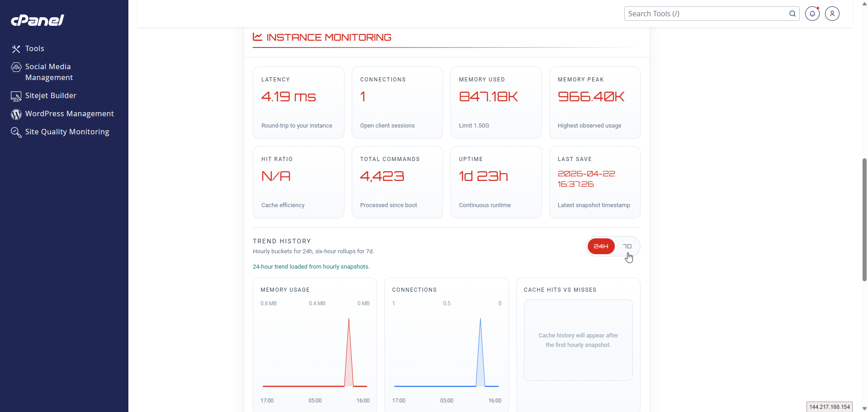The height and width of the screenshot is (412, 868).
Task: Click the search magnifier in the toolbar
Action: (793, 14)
